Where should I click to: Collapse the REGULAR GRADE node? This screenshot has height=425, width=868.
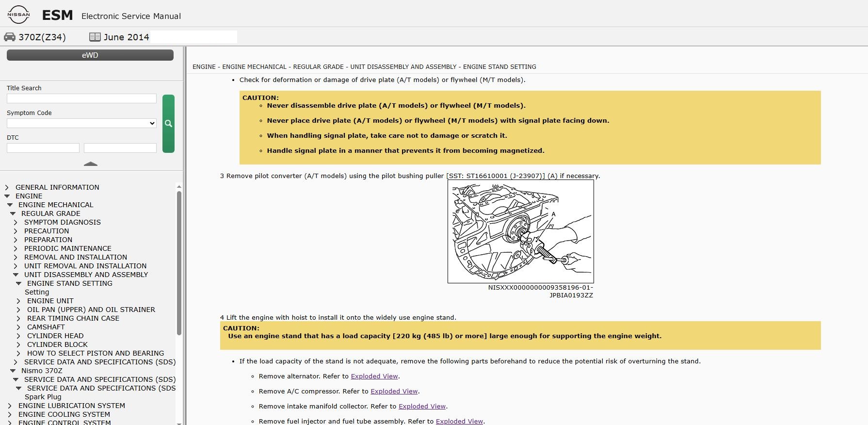coord(13,213)
